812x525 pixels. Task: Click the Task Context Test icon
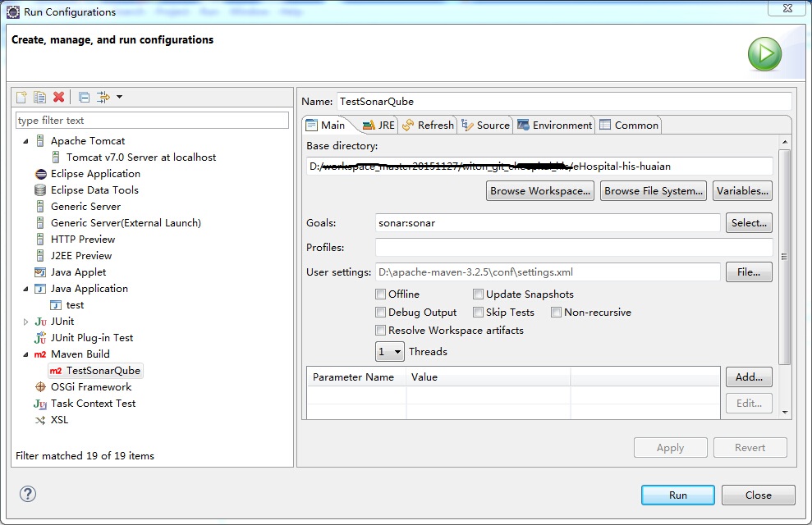(40, 404)
